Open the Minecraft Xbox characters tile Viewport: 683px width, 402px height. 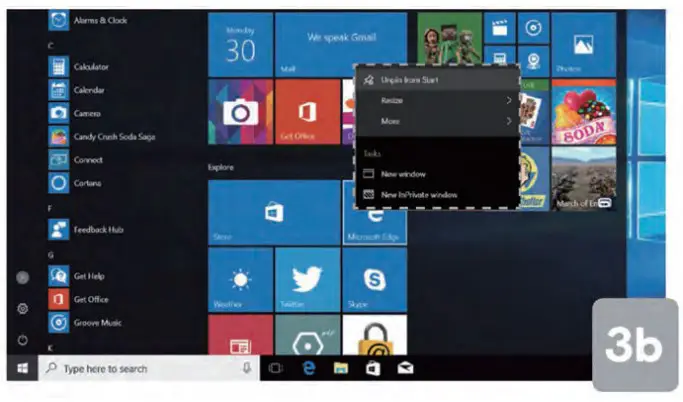tap(450, 38)
